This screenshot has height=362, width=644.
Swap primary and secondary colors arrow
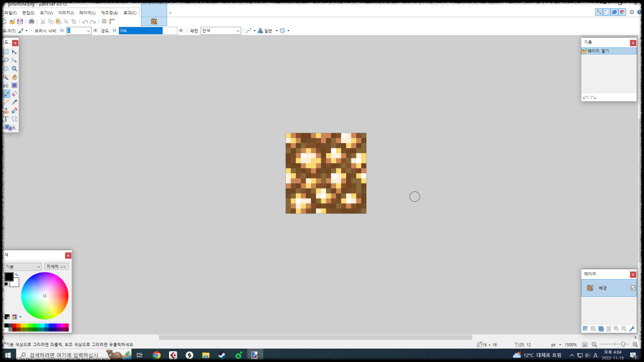[x=17, y=275]
